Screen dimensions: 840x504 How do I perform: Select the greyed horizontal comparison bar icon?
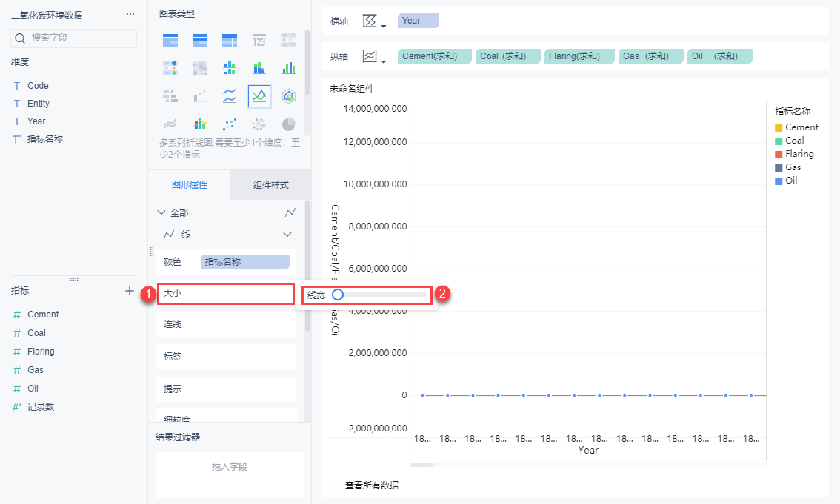tap(170, 96)
